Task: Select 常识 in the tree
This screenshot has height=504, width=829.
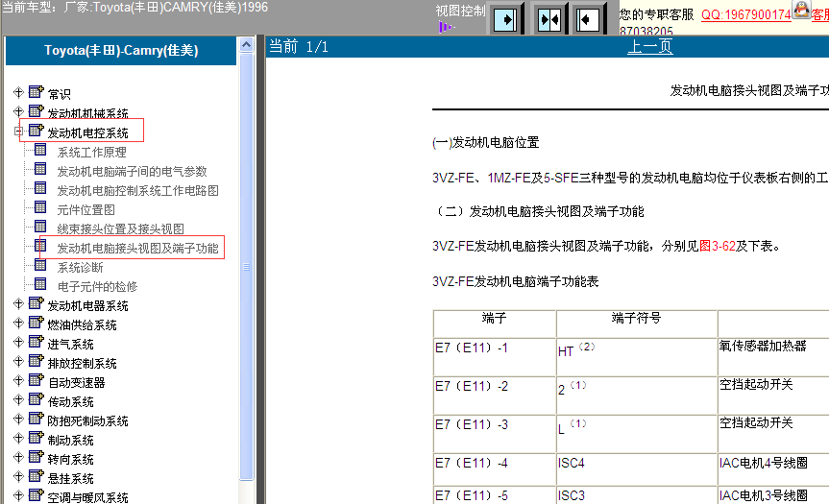Action: coord(59,95)
